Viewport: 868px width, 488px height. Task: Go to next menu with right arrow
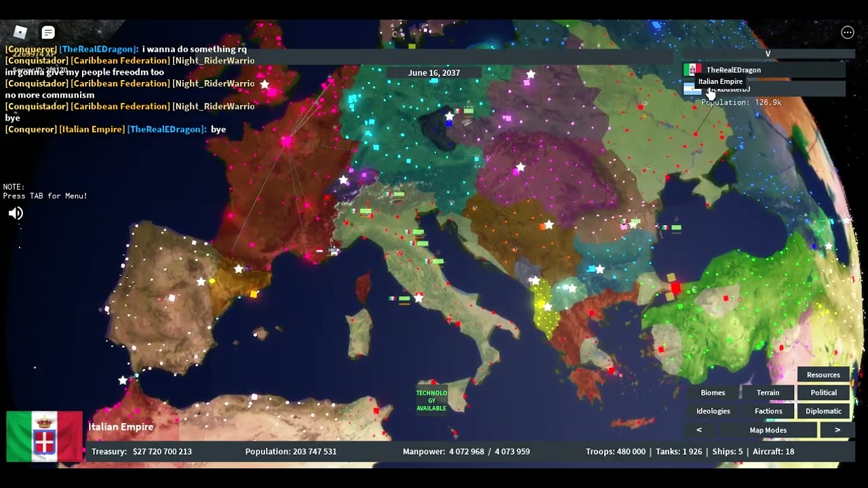click(x=837, y=430)
